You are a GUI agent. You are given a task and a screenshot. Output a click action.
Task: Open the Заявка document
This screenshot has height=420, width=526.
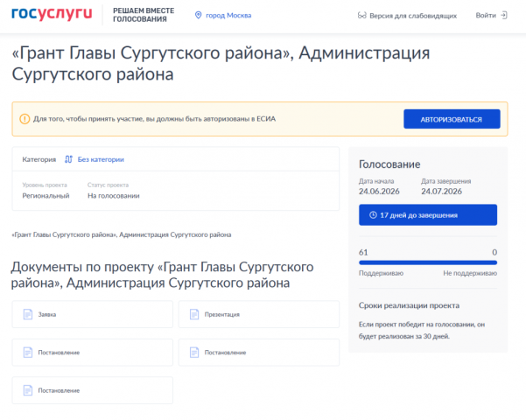click(93, 314)
